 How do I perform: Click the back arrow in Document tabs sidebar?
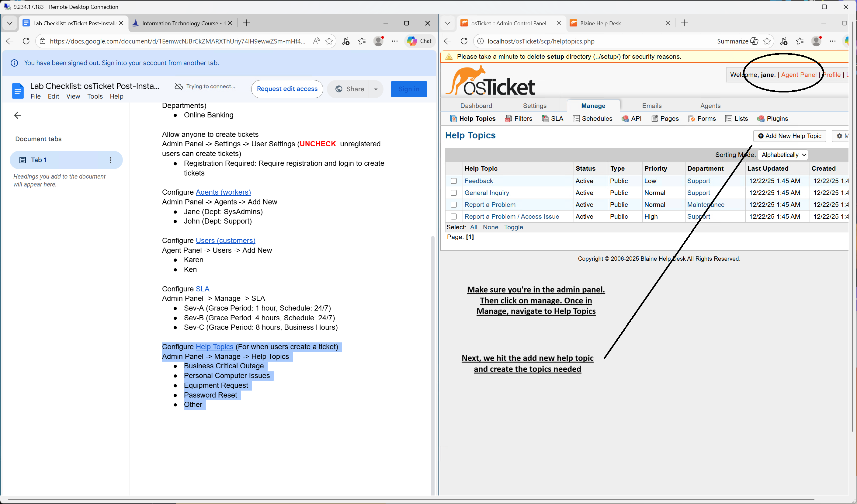[x=18, y=115]
